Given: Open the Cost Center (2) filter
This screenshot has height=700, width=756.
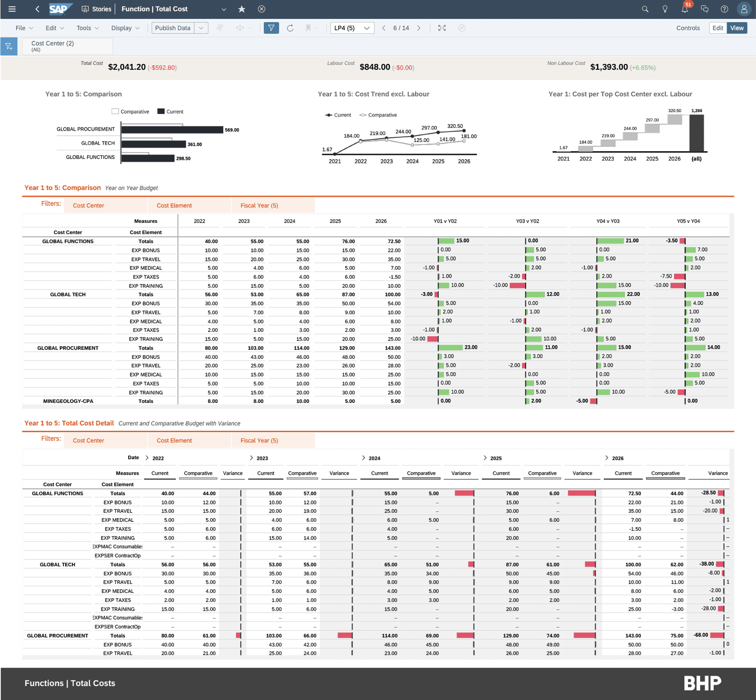Looking at the screenshot, I should click(x=67, y=46).
